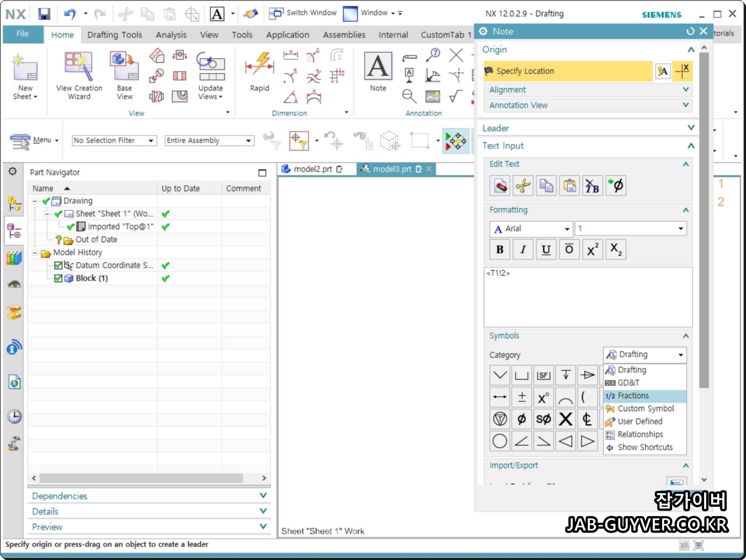Open the No Selection Filter dropdown
The image size is (746, 560).
[x=114, y=140]
